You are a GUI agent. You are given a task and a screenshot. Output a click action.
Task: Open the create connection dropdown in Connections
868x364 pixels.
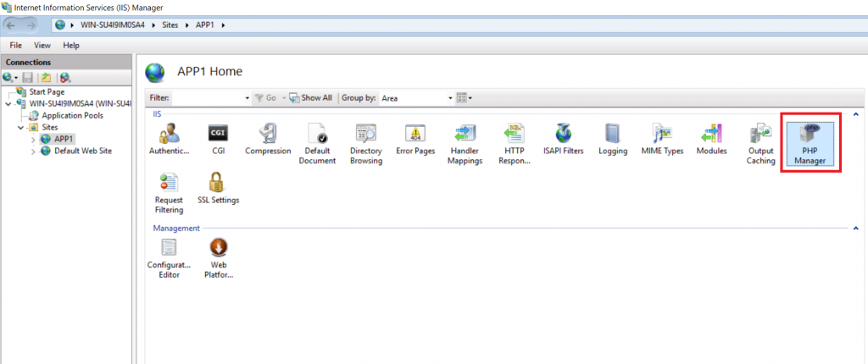(10, 78)
